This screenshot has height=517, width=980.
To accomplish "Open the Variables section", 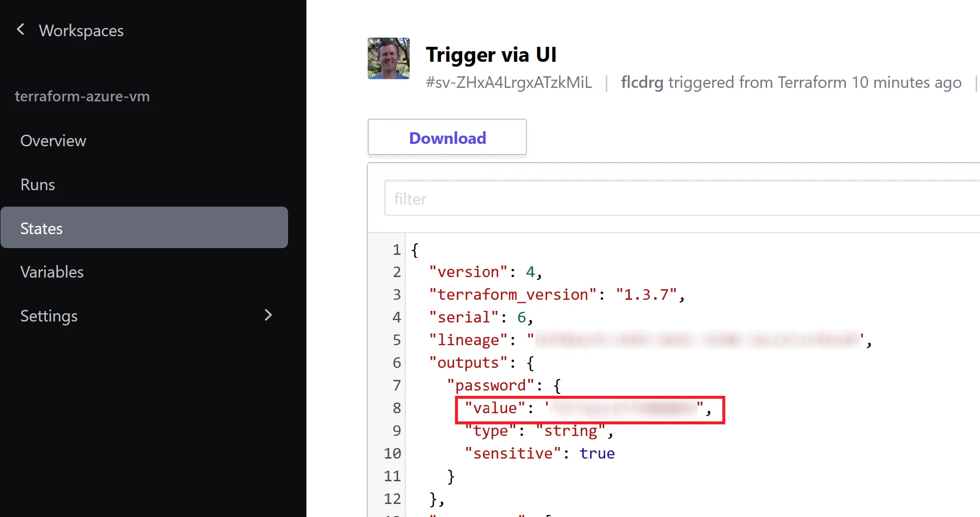I will (x=52, y=271).
